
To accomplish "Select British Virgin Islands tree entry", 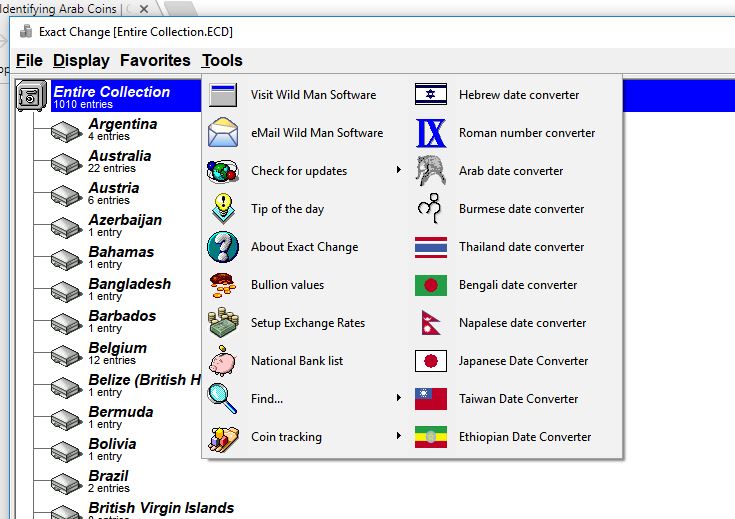I will tap(161, 510).
